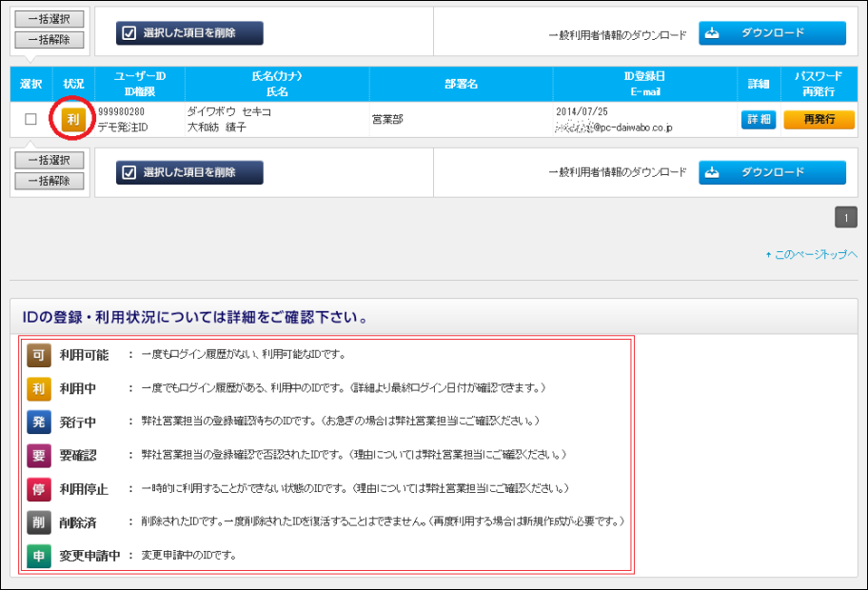Image resolution: width=868 pixels, height=590 pixels.
Task: Click the magenta 要 要確認 legend icon
Action: (38, 455)
